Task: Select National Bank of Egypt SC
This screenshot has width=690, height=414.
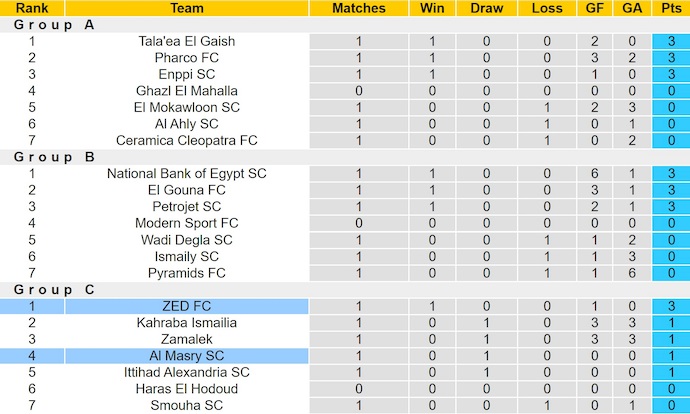Action: click(186, 174)
